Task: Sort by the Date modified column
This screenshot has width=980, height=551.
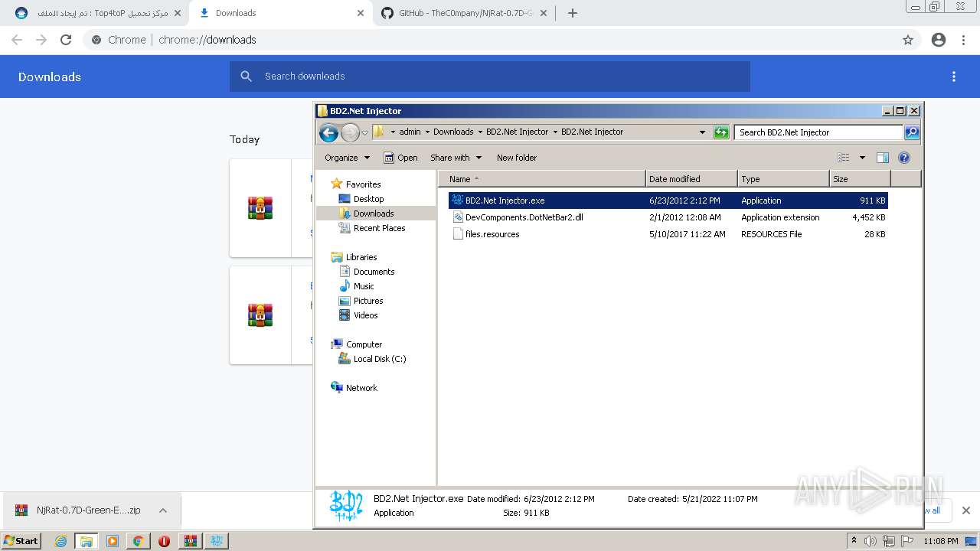Action: pos(692,179)
